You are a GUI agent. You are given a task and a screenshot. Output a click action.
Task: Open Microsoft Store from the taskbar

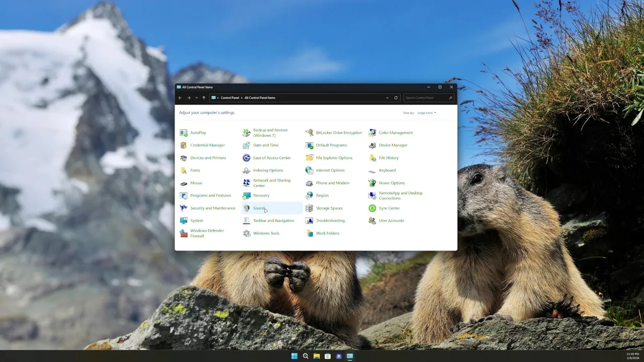[328, 356]
